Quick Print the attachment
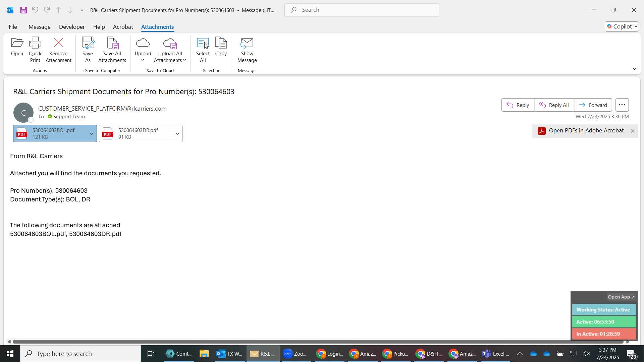The height and width of the screenshot is (362, 644). pos(35,50)
